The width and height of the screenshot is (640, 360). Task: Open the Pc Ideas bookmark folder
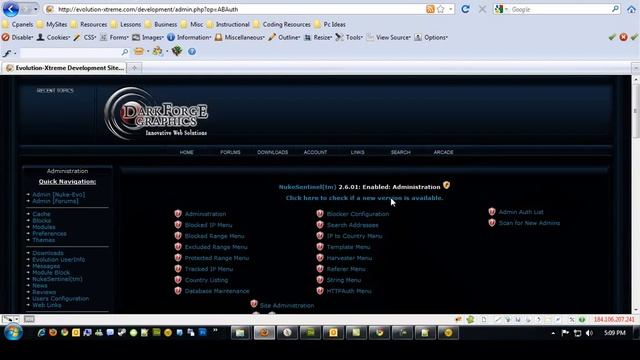[x=330, y=24]
